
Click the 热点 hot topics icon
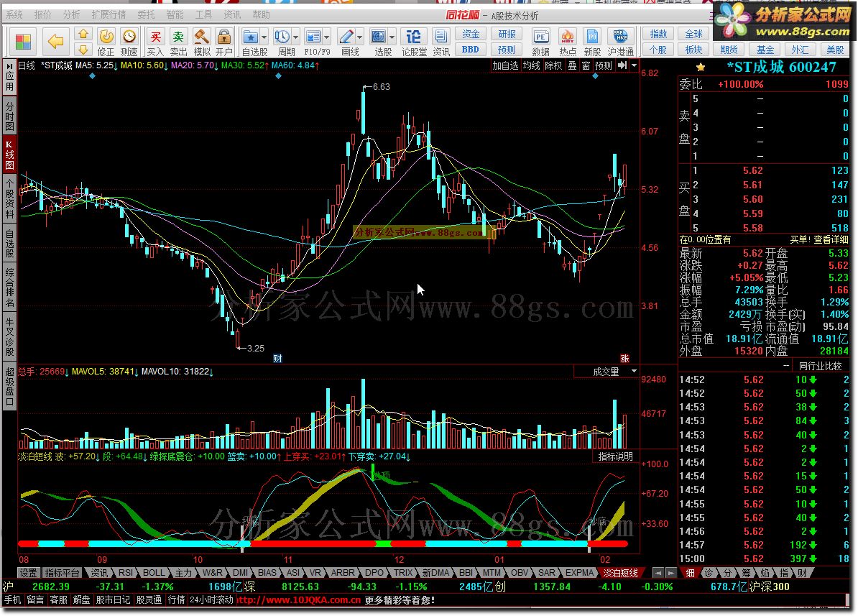pos(568,42)
